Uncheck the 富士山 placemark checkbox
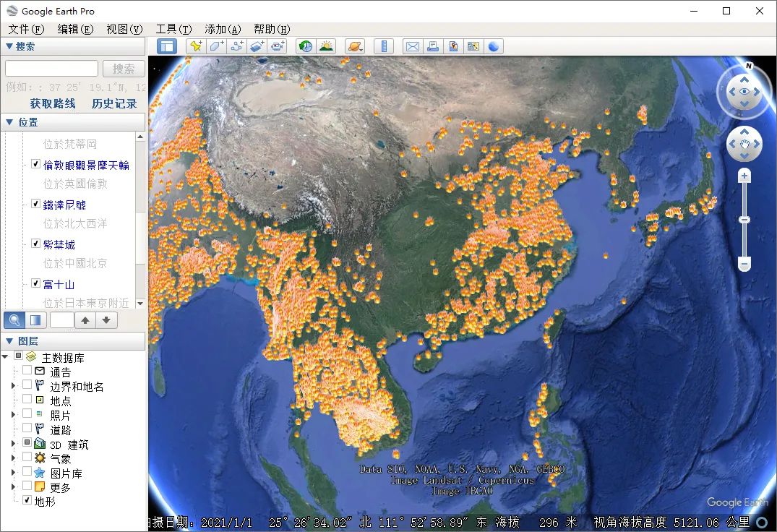This screenshot has width=777, height=532. (35, 283)
